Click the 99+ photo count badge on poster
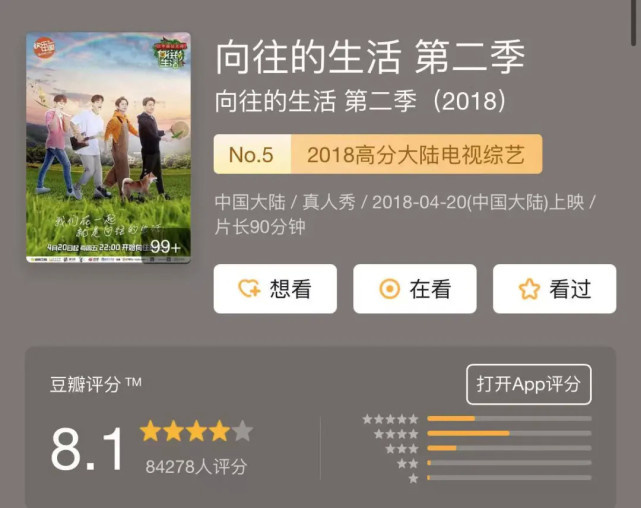 point(166,246)
